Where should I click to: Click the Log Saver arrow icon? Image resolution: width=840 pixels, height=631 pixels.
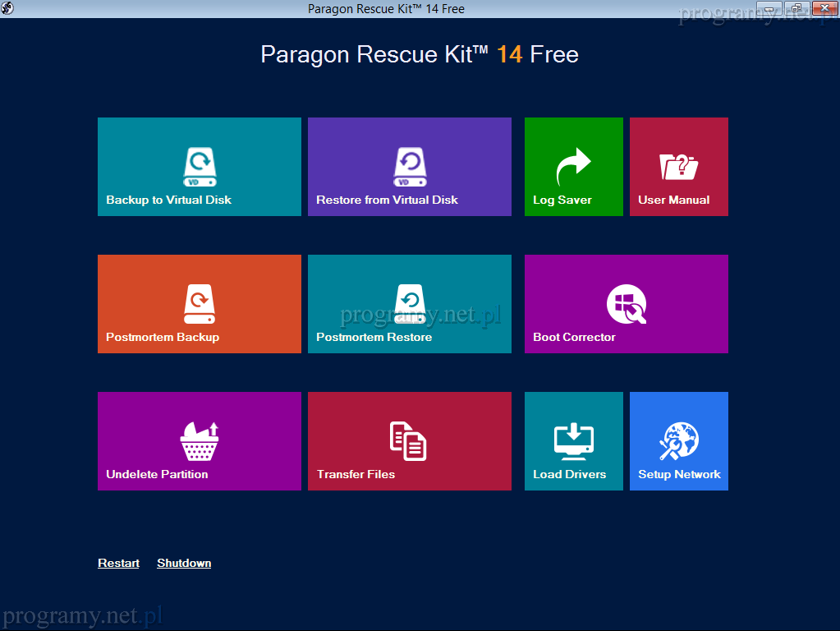(573, 167)
